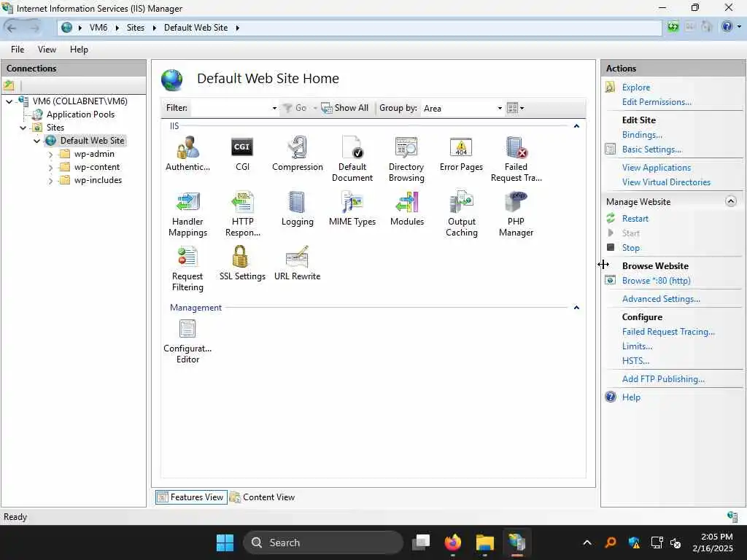Viewport: 747px width, 560px height.
Task: Click the refresh page icon in address bar
Action: coord(673,27)
